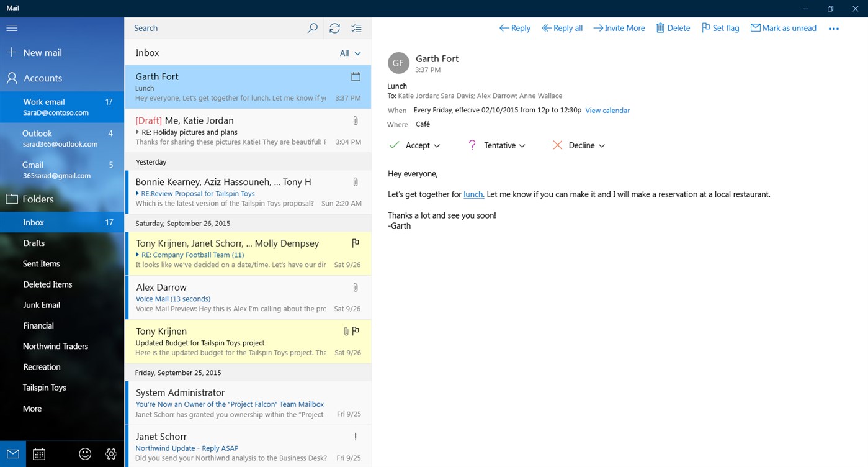Screen dimensions: 868x467
Task: Mark the Lunch email as unread
Action: click(x=783, y=27)
